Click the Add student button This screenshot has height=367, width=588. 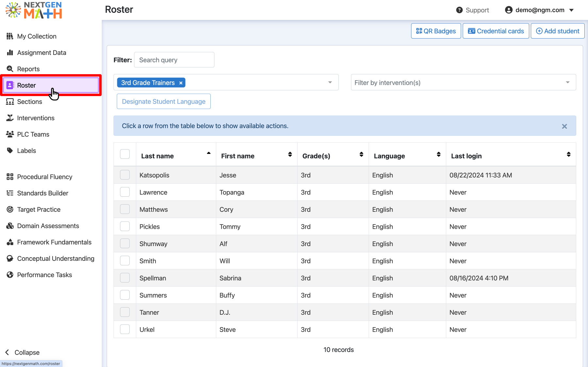coord(557,31)
